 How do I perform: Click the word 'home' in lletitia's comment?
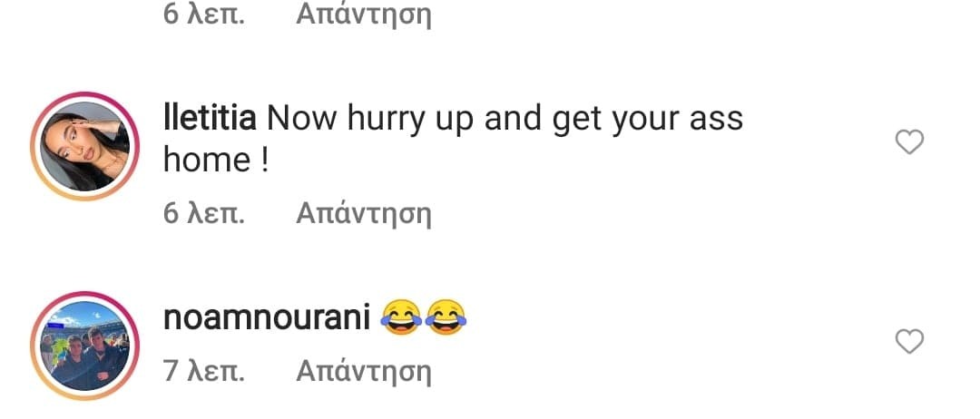click(207, 161)
